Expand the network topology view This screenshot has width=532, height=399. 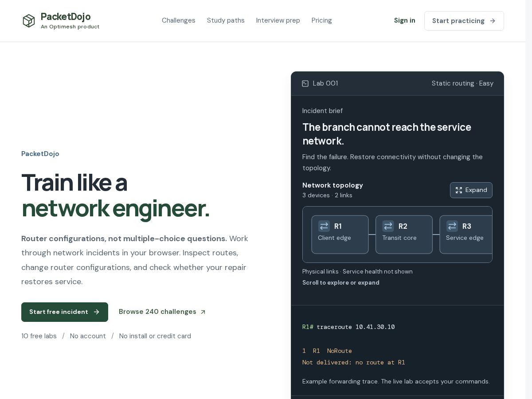471,190
